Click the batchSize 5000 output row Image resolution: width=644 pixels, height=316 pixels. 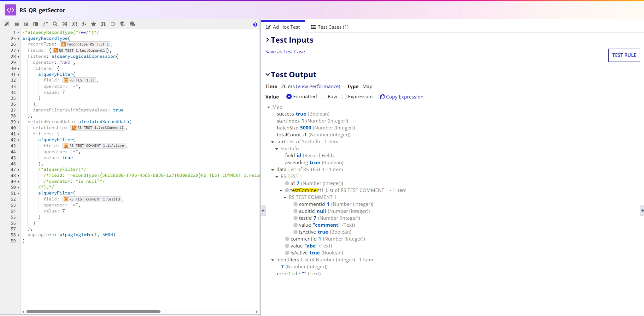coord(316,128)
